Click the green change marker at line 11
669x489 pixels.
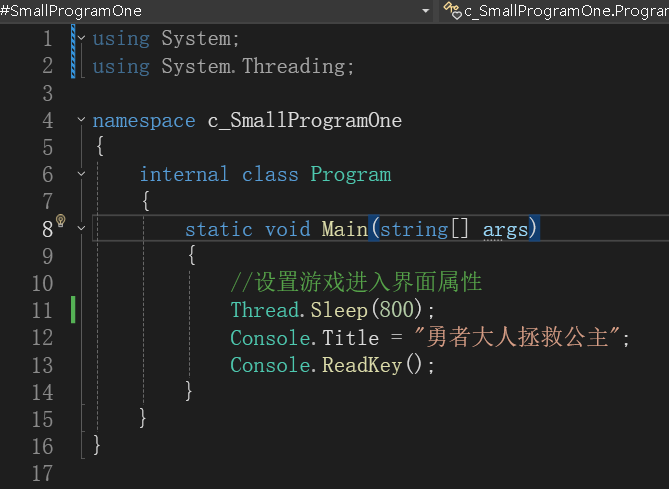[73, 310]
